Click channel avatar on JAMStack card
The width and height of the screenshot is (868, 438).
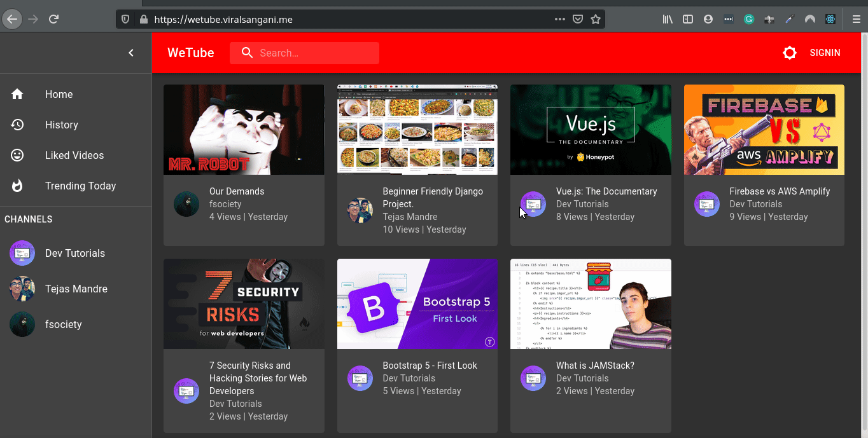click(533, 378)
